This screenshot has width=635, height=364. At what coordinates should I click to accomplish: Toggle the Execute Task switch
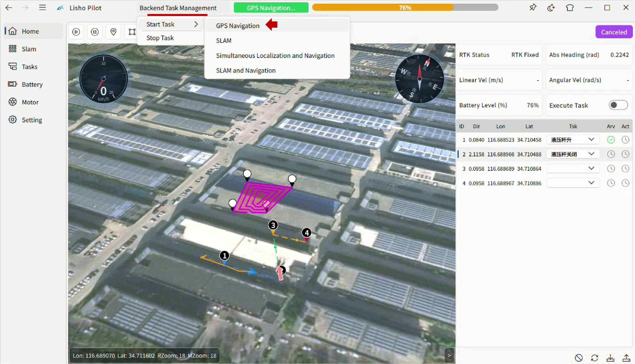618,105
